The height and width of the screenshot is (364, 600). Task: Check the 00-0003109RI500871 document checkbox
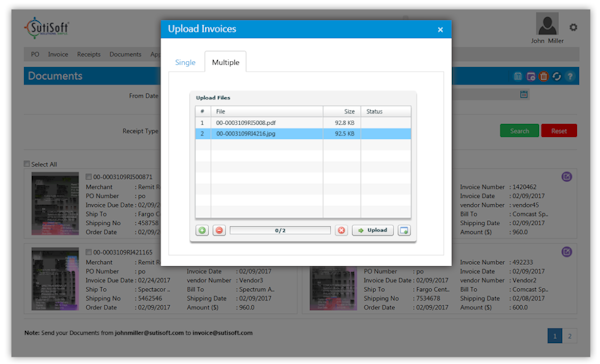(x=88, y=177)
